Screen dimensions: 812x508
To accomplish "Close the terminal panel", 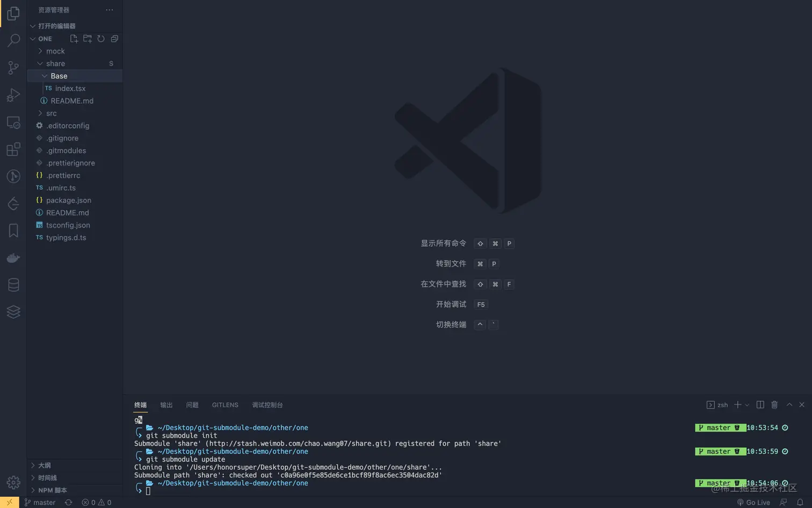I will (802, 405).
